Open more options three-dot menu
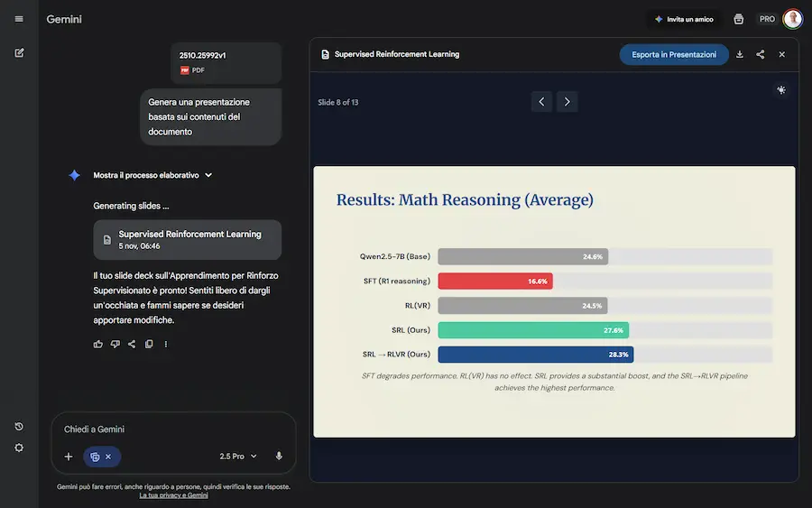The height and width of the screenshot is (508, 812). pos(166,344)
